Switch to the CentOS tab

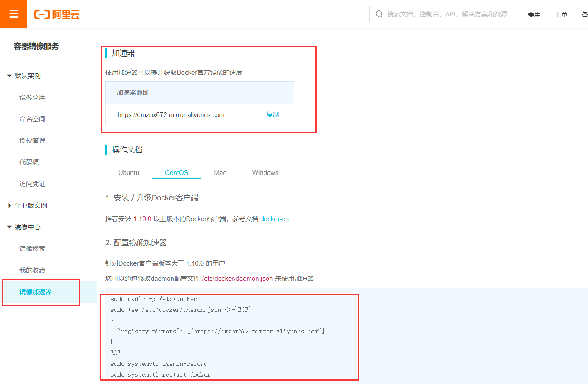coord(177,173)
